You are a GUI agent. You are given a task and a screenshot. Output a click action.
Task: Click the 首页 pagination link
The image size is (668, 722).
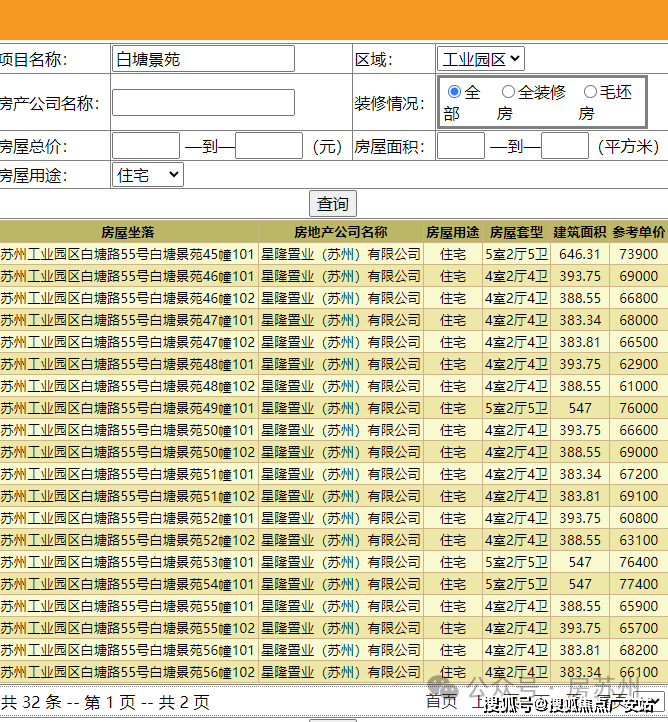pyautogui.click(x=441, y=701)
